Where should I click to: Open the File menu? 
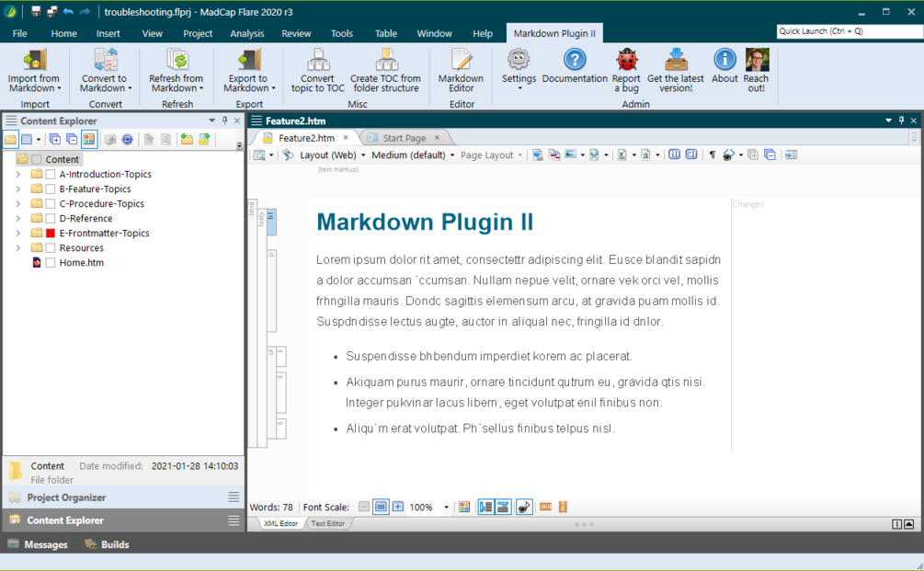(x=19, y=34)
